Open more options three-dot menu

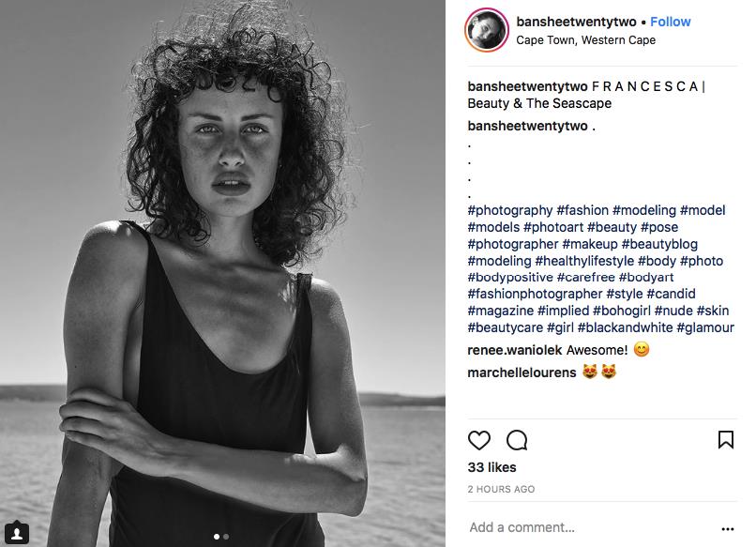click(728, 528)
